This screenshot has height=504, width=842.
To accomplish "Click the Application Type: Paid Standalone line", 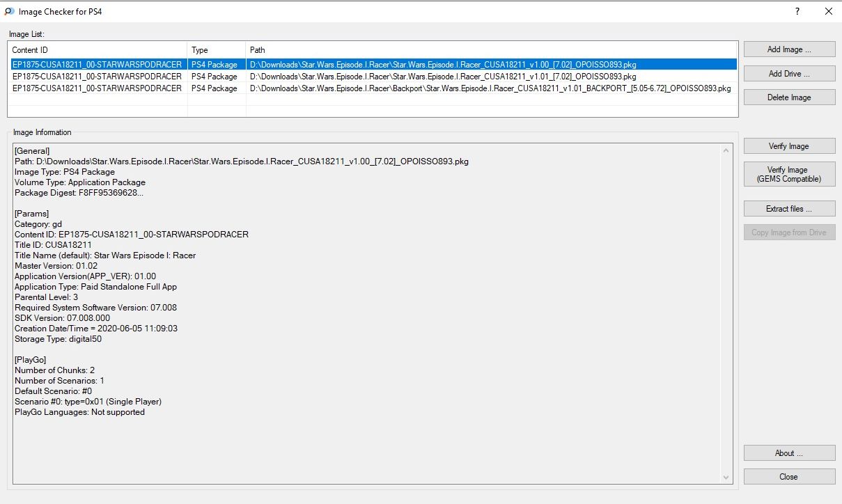I will click(x=95, y=287).
